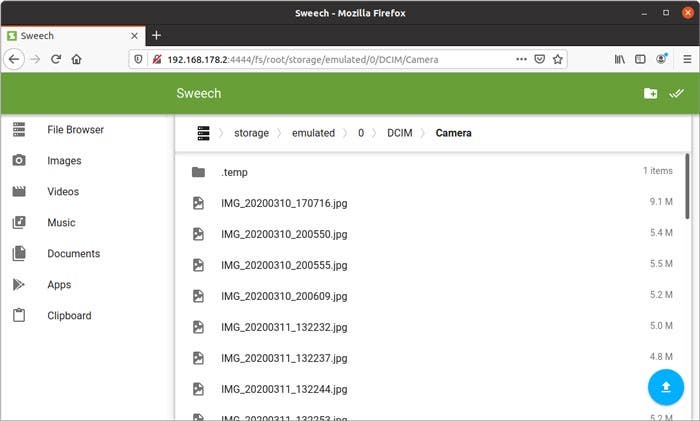Viewport: 700px width, 421px height.
Task: Open Firefox library icon
Action: [x=620, y=59]
